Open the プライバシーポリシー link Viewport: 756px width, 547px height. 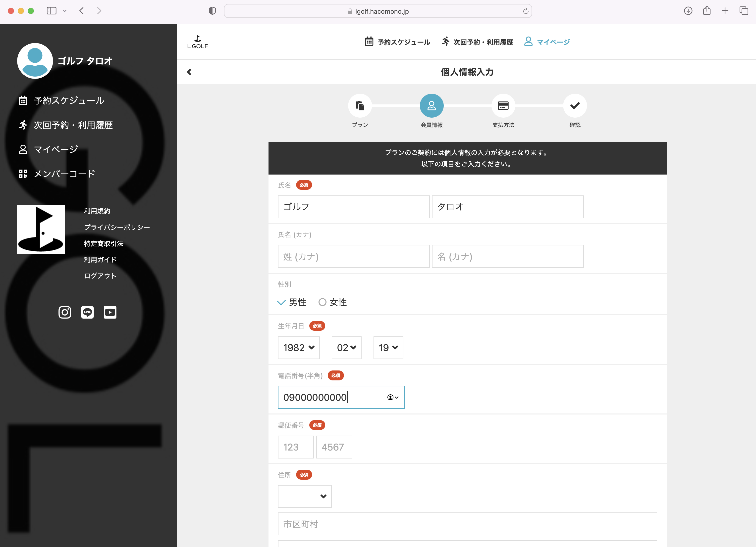coord(117,227)
